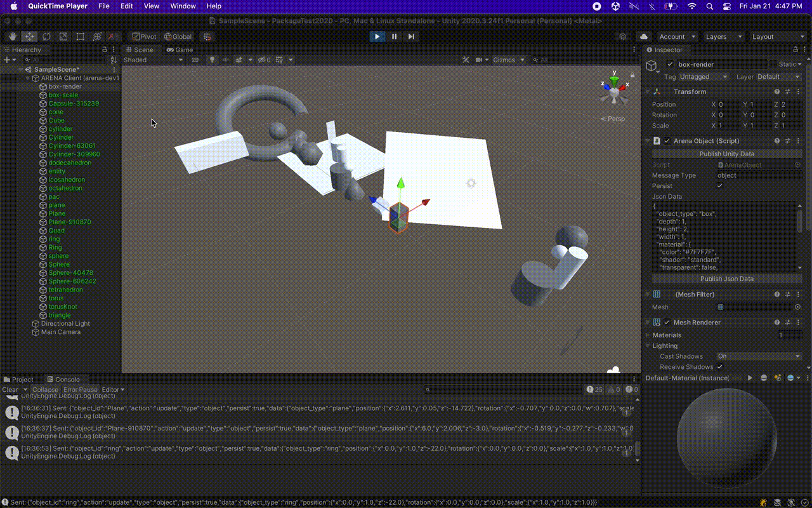
Task: Pause the editor playback
Action: pyautogui.click(x=394, y=37)
